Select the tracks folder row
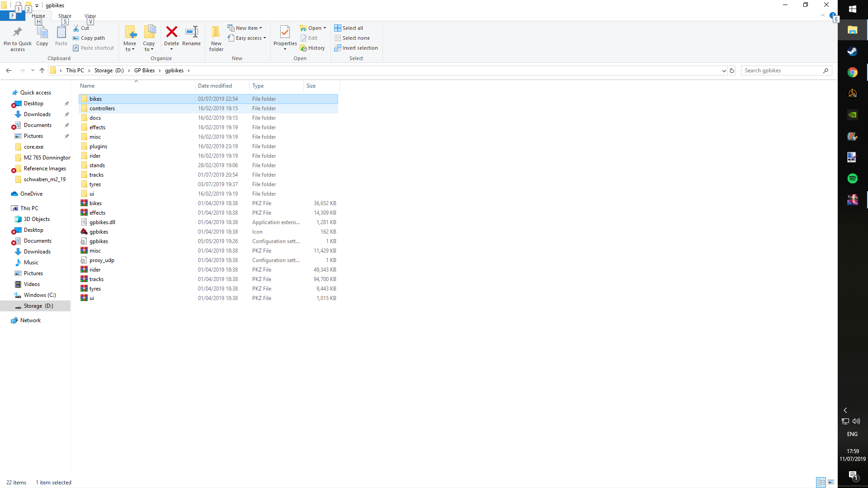 208,175
